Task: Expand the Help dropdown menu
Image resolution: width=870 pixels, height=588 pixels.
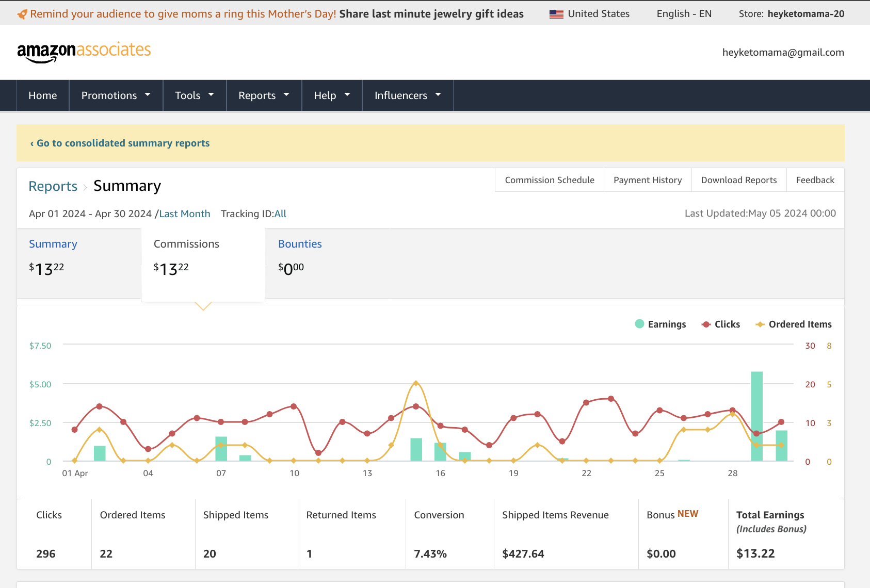Action: 332,95
